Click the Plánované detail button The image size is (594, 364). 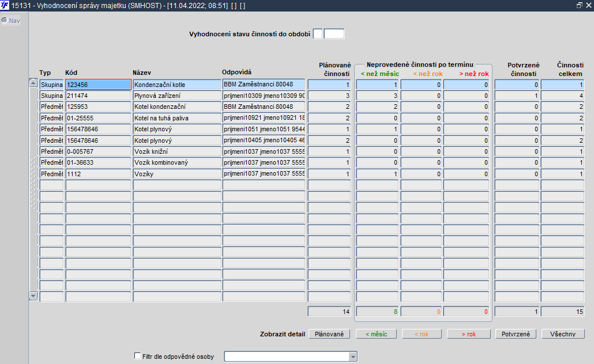coord(329,333)
